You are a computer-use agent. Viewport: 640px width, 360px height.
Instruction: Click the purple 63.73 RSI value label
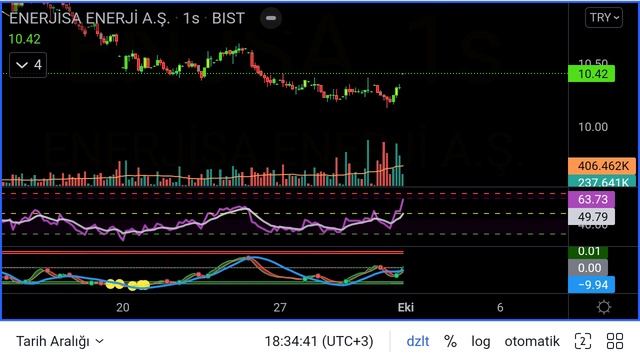(591, 199)
